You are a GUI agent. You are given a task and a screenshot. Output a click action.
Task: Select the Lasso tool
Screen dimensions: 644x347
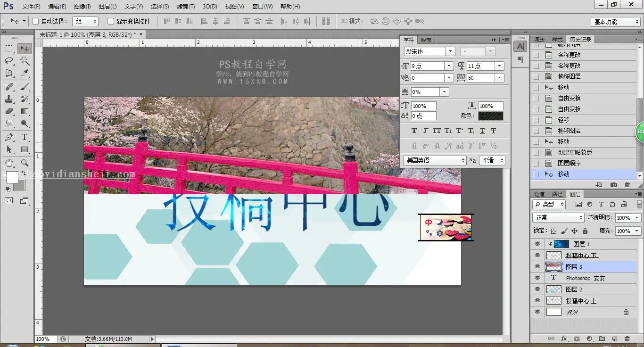click(9, 61)
